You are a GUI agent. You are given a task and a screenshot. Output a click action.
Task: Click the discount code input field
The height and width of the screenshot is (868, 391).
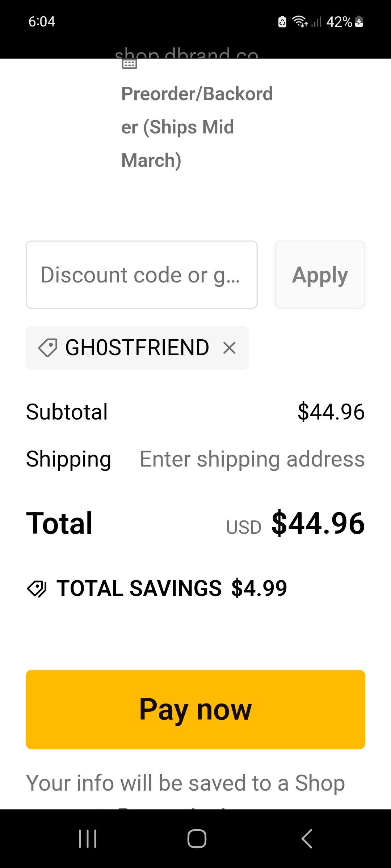(x=141, y=275)
